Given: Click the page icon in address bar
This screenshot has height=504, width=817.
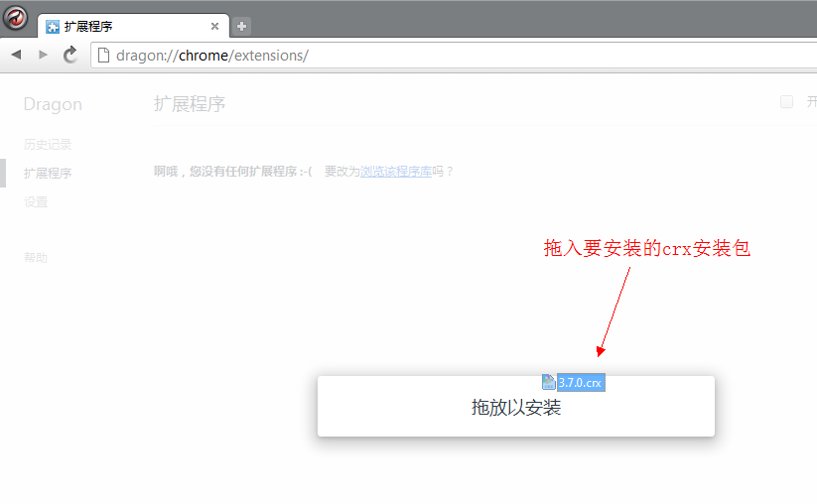Looking at the screenshot, I should pos(103,56).
